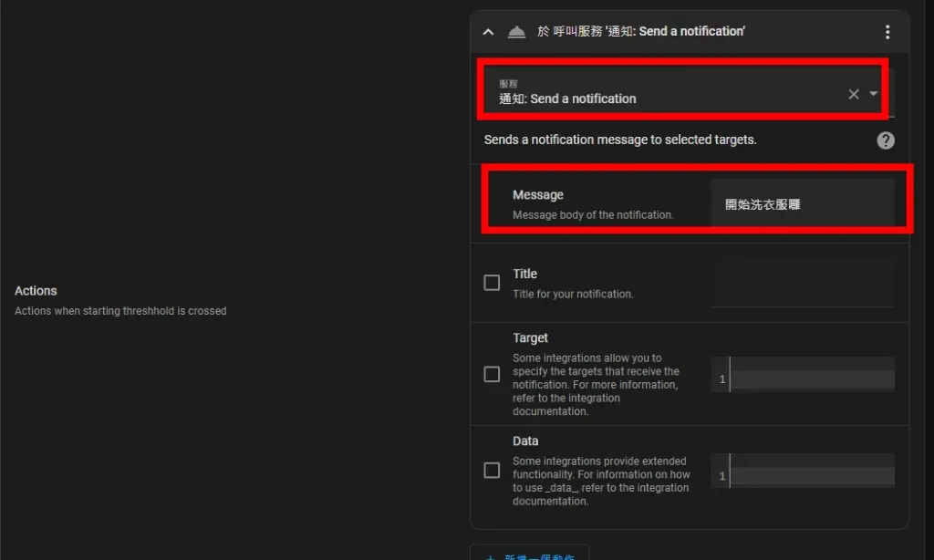
Task: Collapse the call service action card chevron
Action: pyautogui.click(x=488, y=32)
